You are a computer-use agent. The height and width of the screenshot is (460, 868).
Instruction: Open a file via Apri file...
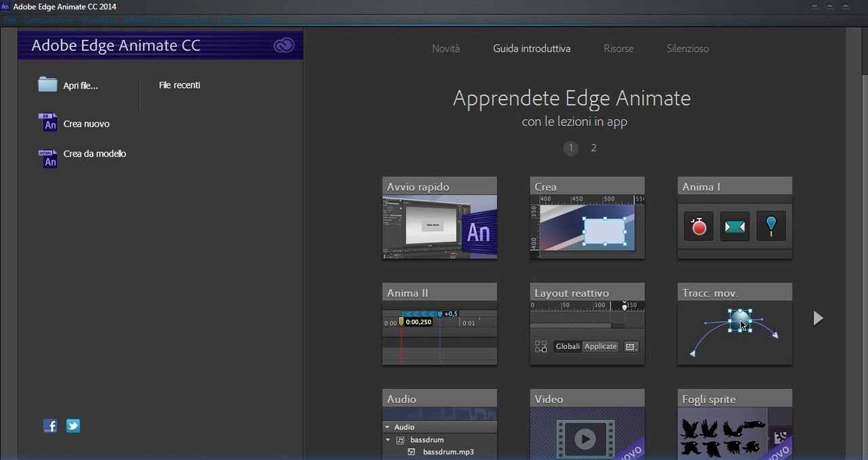tap(68, 85)
